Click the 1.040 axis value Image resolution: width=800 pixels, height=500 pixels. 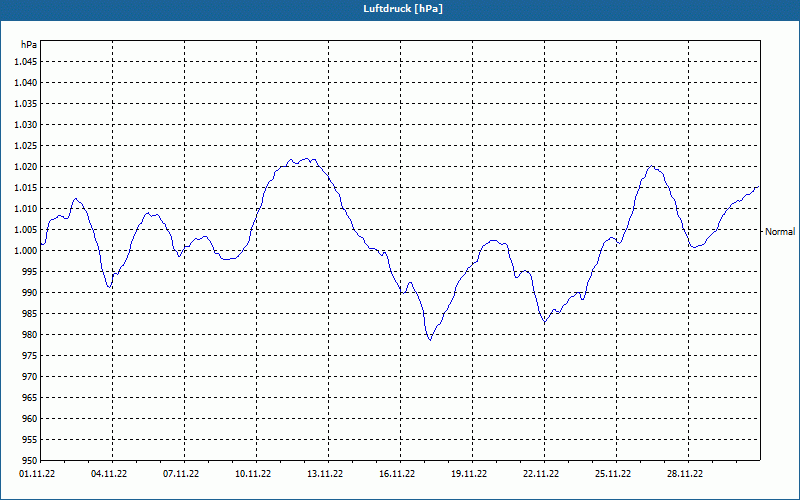tap(26, 83)
